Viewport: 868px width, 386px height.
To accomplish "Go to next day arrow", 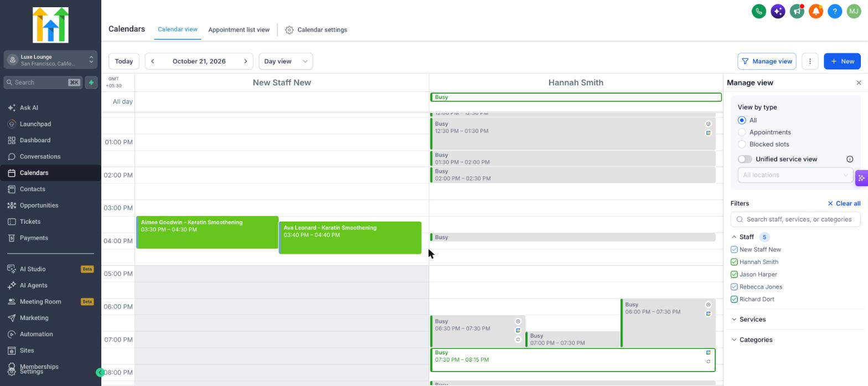I will [x=246, y=61].
